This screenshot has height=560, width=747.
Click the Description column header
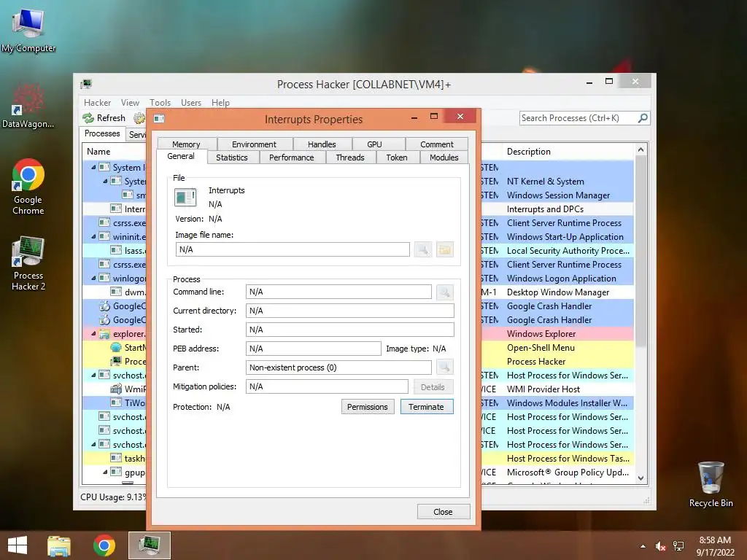[x=567, y=152]
